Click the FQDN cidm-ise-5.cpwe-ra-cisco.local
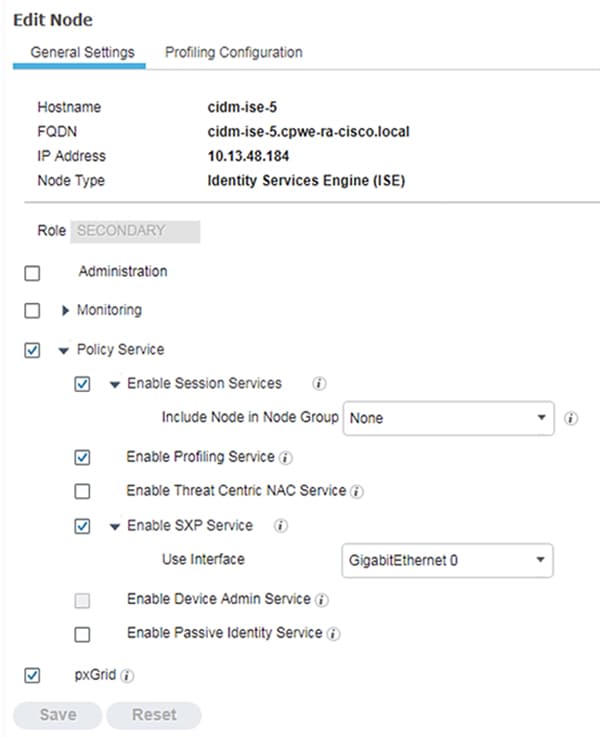This screenshot has width=600, height=738. (x=308, y=131)
